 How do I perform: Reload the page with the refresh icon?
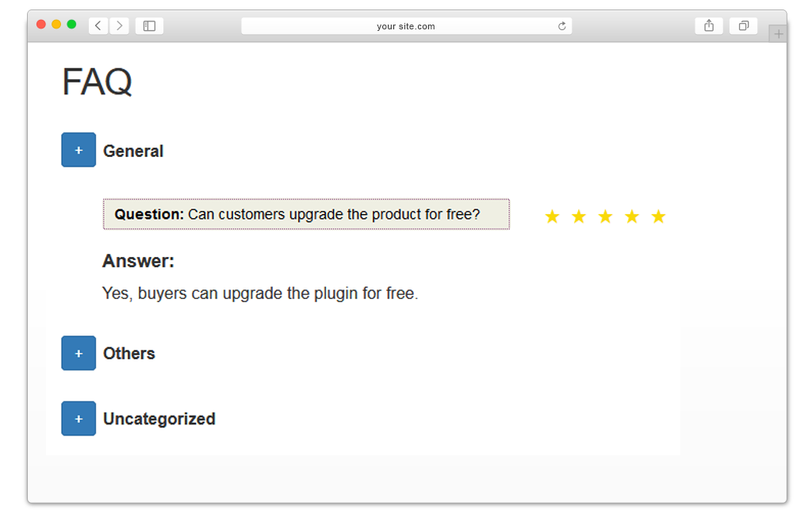562,26
